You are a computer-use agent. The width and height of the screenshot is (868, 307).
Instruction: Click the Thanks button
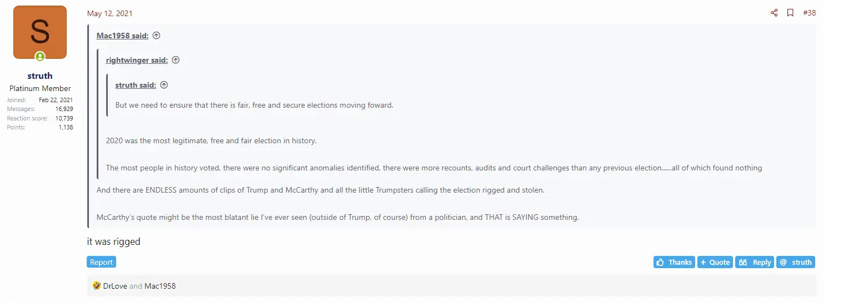click(x=674, y=262)
